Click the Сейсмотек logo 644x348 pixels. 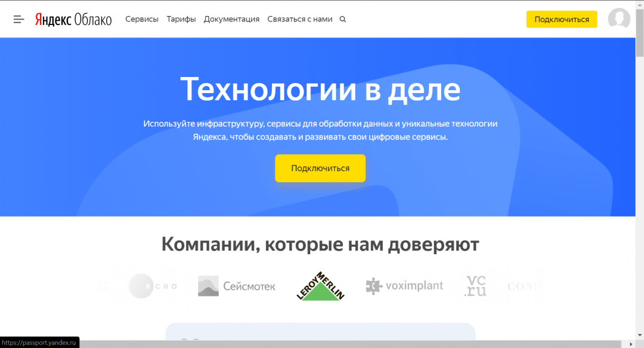237,286
